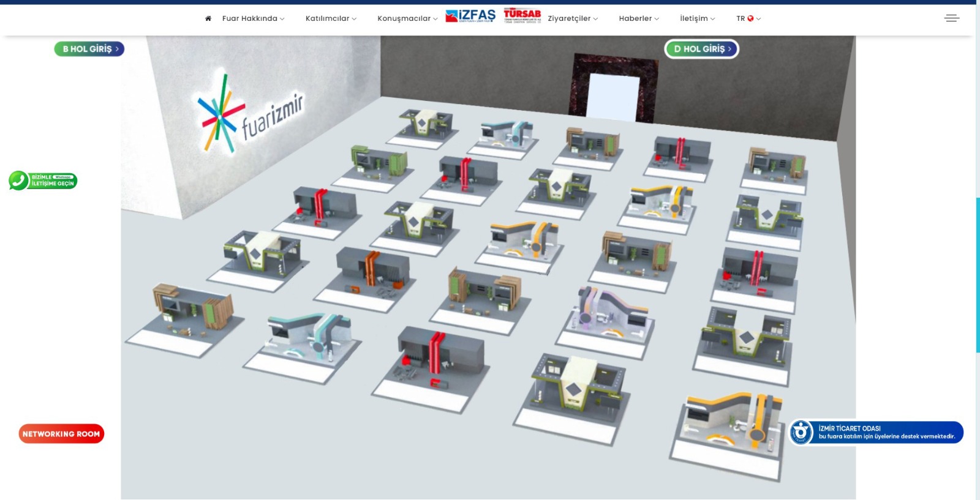
Task: Click the page vertical scrollbar thumb
Action: click(978, 275)
